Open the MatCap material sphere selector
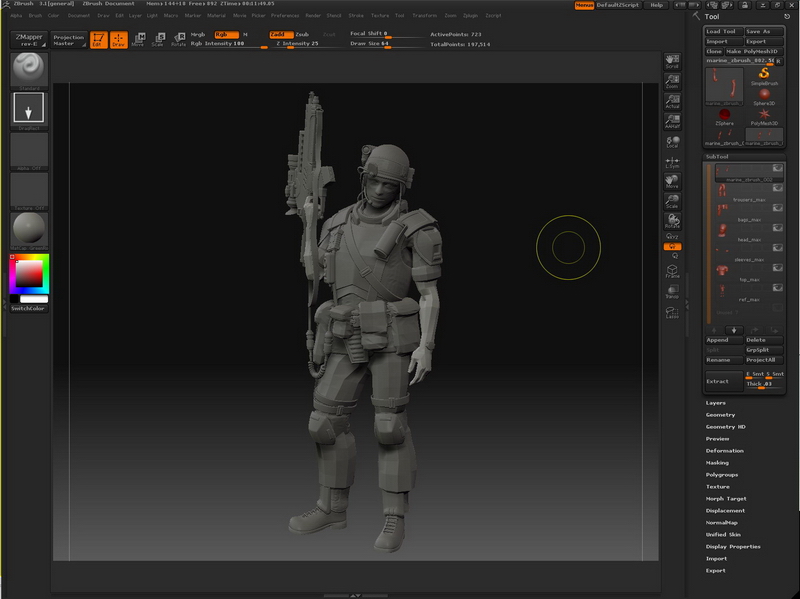The width and height of the screenshot is (800, 599). pos(29,231)
